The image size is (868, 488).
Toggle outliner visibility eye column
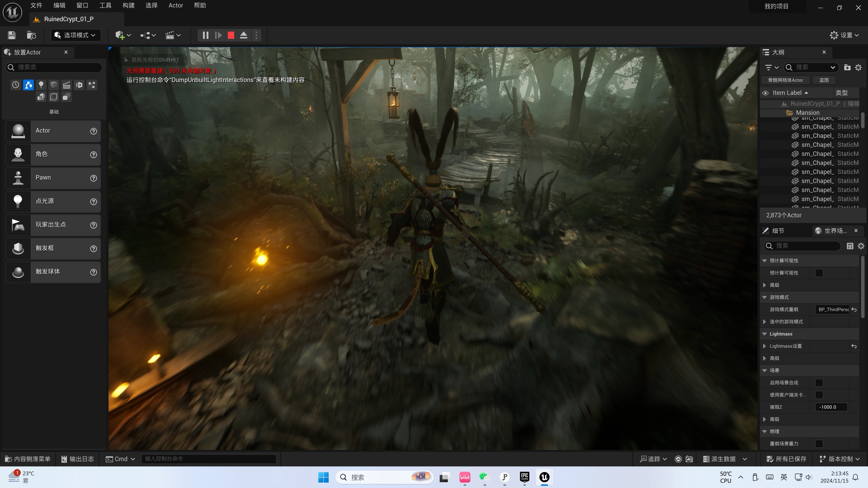tap(765, 93)
